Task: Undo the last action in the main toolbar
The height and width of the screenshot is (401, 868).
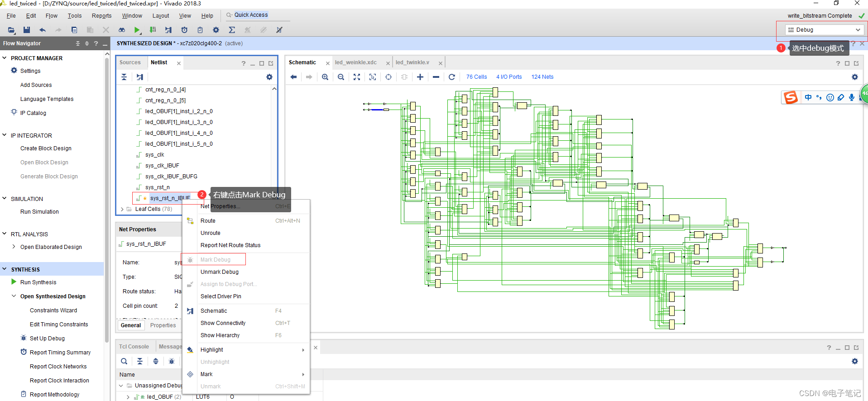Action: tap(43, 30)
